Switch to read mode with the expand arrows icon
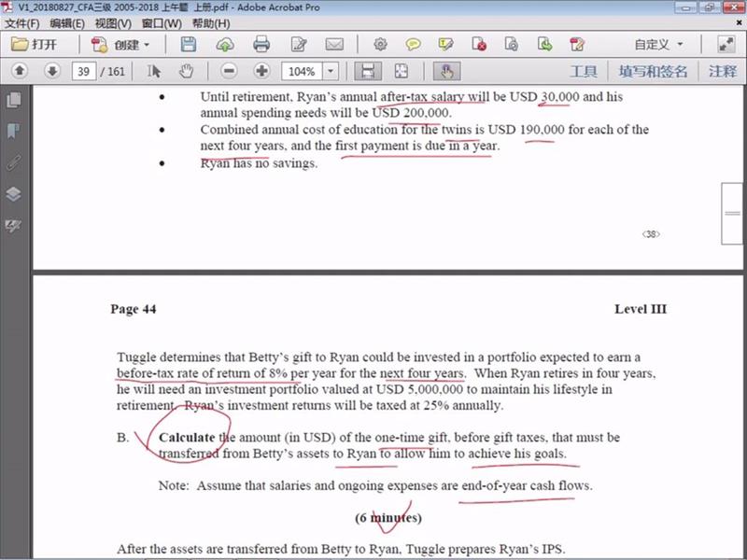The image size is (747, 560). point(726,44)
